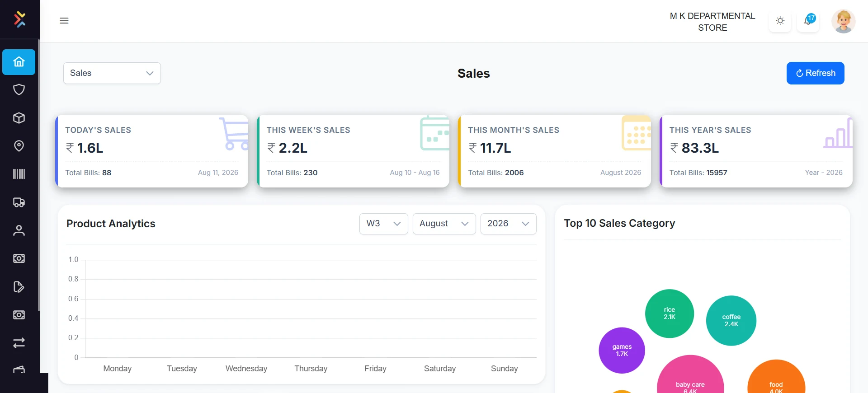Click the Aug 10 - Aug 16 range text
The width and height of the screenshot is (868, 393).
(415, 173)
